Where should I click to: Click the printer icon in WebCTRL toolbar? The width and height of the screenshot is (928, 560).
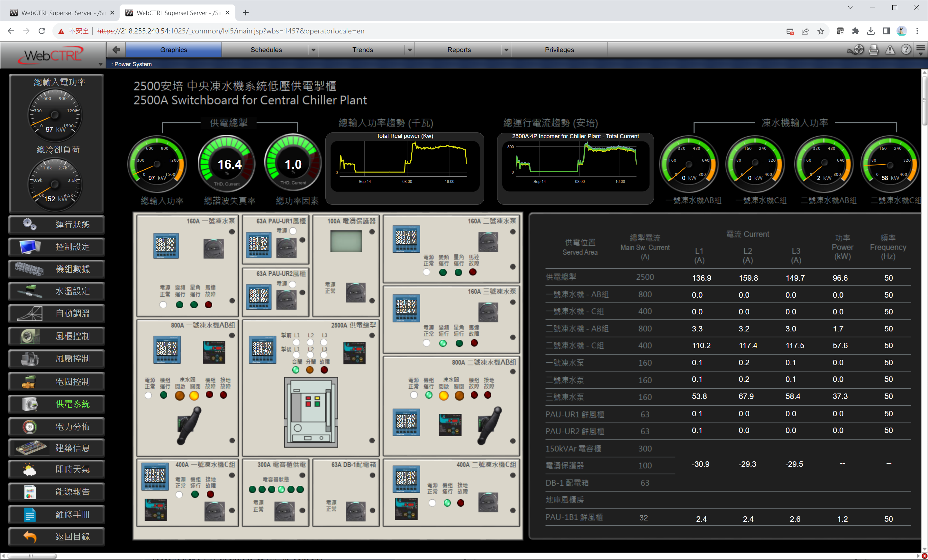(874, 49)
